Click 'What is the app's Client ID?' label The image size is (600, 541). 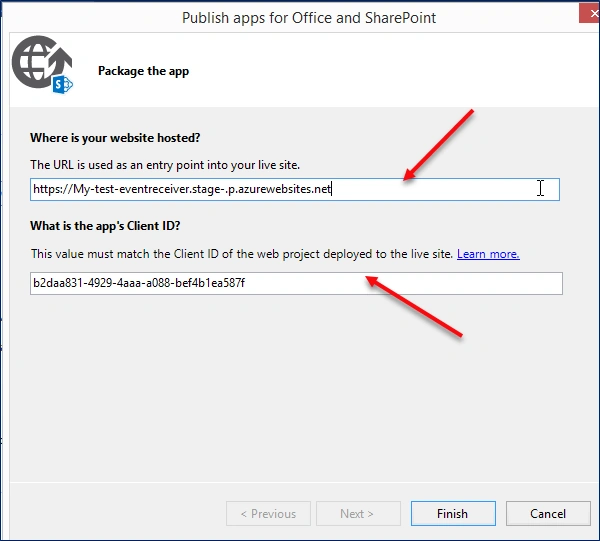(105, 226)
